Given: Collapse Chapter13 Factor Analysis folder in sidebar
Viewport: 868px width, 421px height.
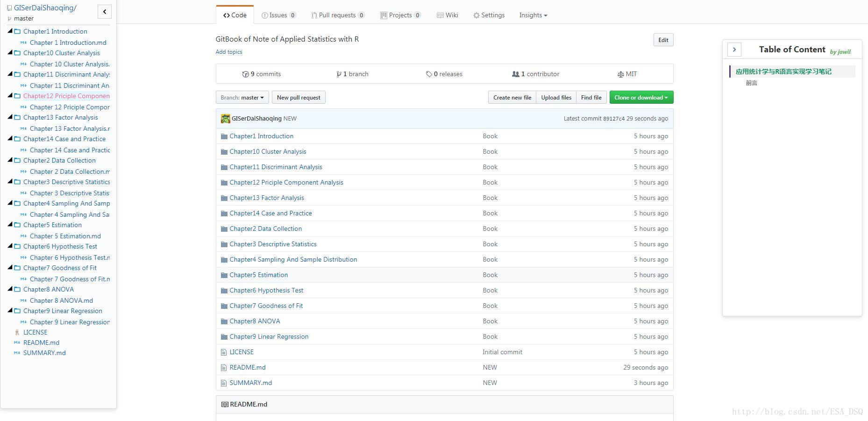Looking at the screenshot, I should tap(10, 117).
